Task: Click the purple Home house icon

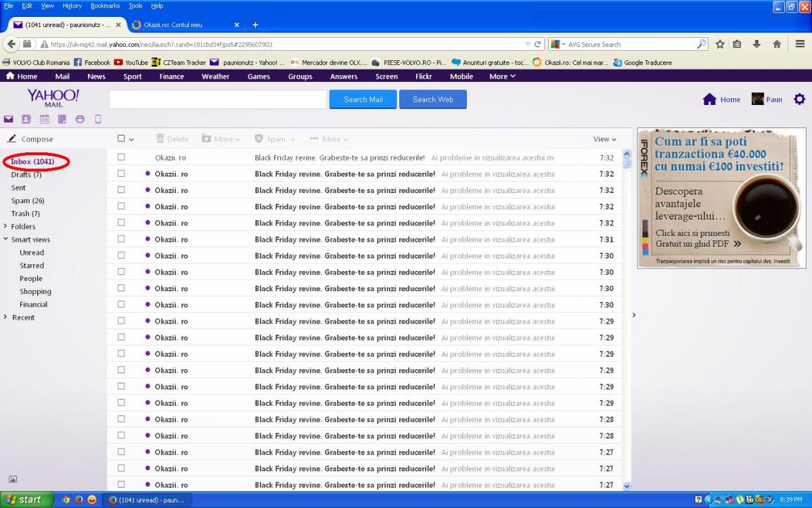Action: tap(709, 99)
